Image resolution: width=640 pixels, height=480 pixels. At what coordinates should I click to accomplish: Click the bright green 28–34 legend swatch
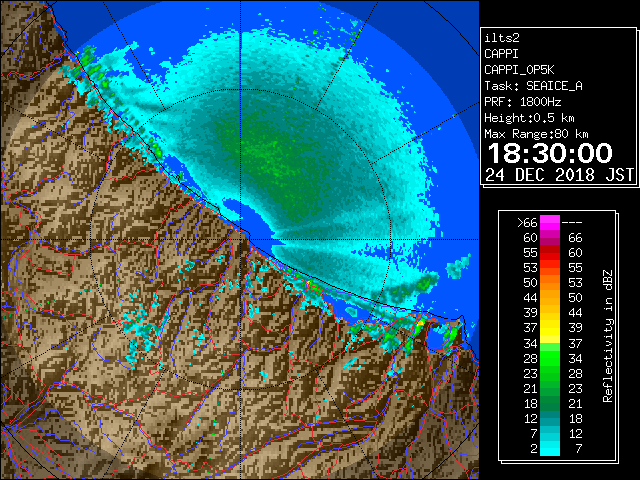[550, 358]
